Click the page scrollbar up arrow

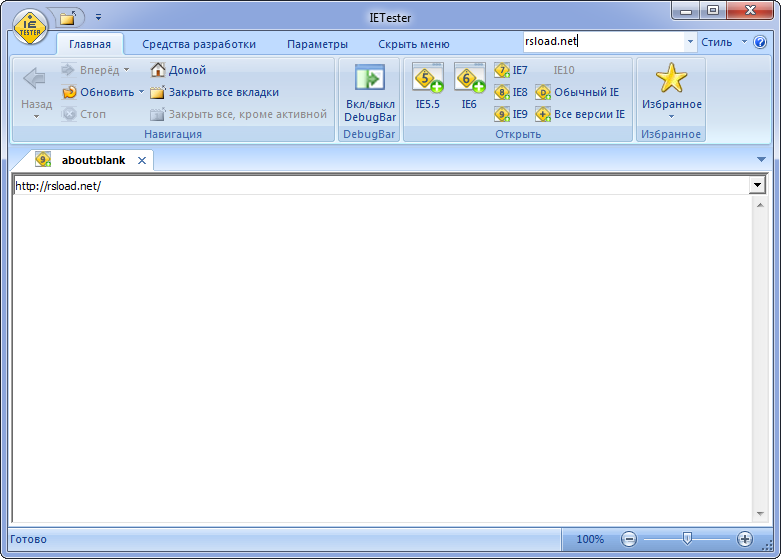(760, 205)
